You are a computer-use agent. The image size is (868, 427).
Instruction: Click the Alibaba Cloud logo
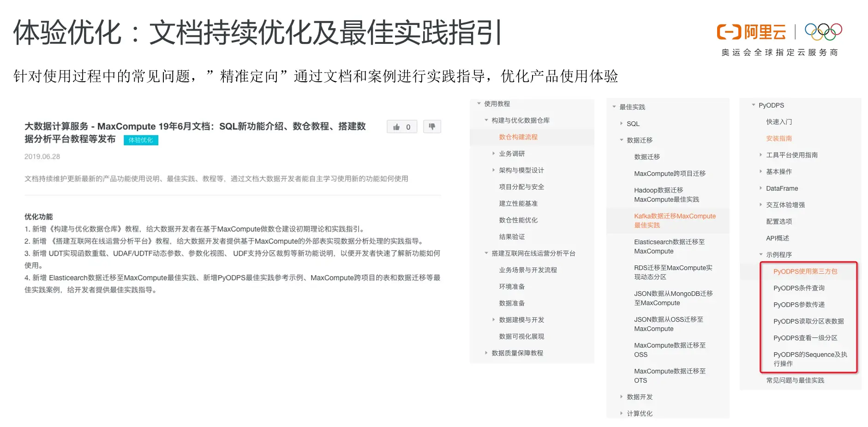(751, 32)
